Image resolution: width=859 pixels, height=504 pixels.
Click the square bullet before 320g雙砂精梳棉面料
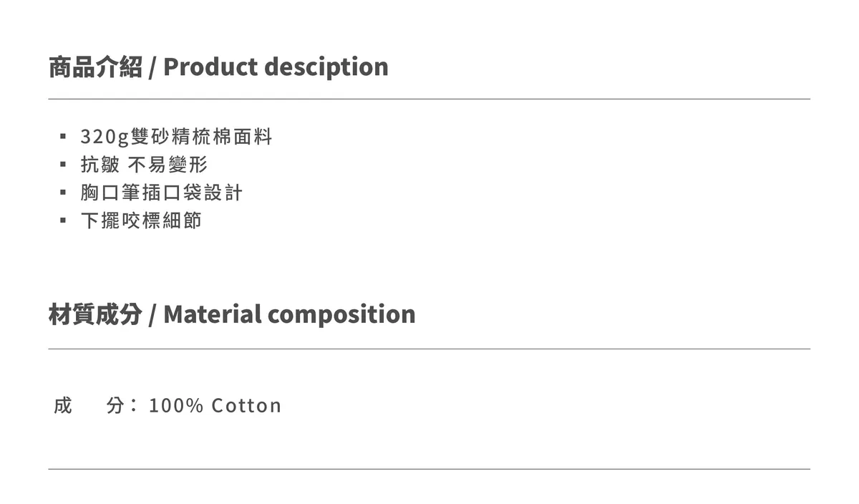(x=63, y=137)
